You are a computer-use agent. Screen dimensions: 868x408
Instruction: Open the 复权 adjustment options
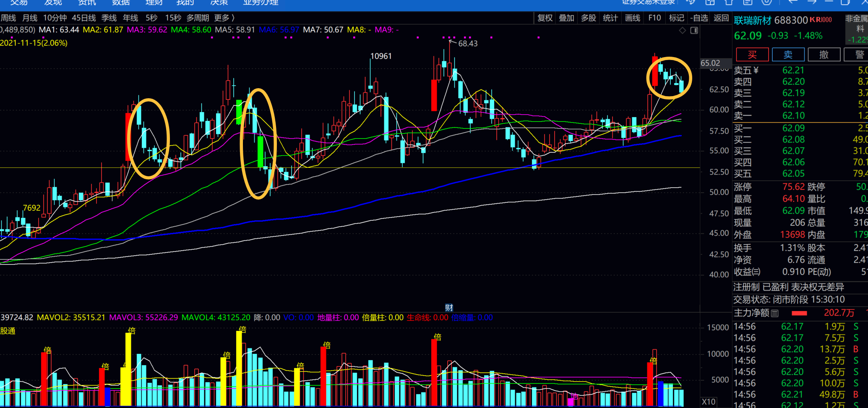545,18
